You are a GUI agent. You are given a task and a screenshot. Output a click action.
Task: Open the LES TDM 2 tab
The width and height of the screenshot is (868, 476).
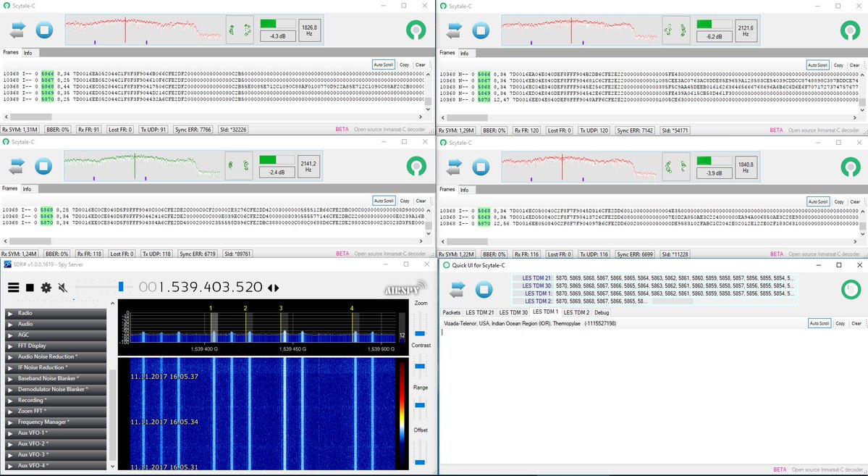click(576, 312)
